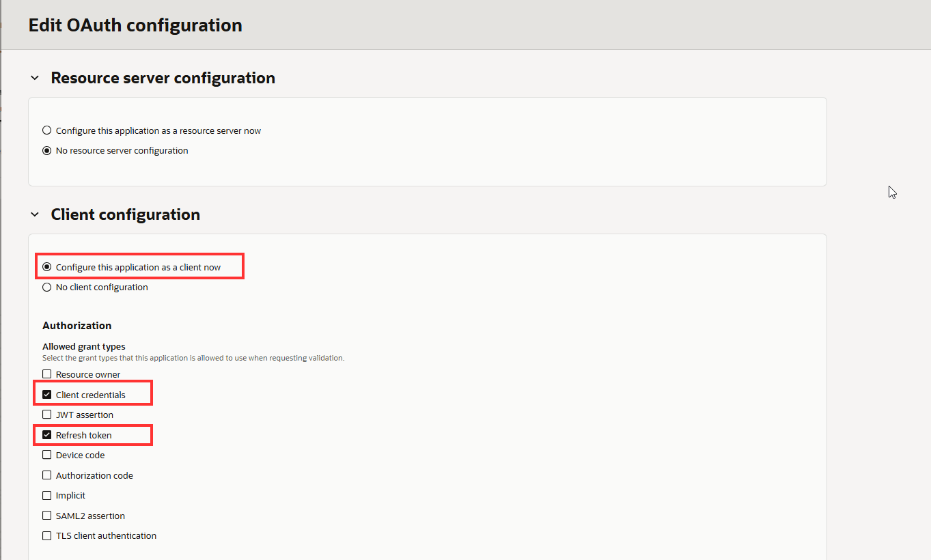Choose 'No client configuration' radio option
The width and height of the screenshot is (931, 560).
(47, 288)
